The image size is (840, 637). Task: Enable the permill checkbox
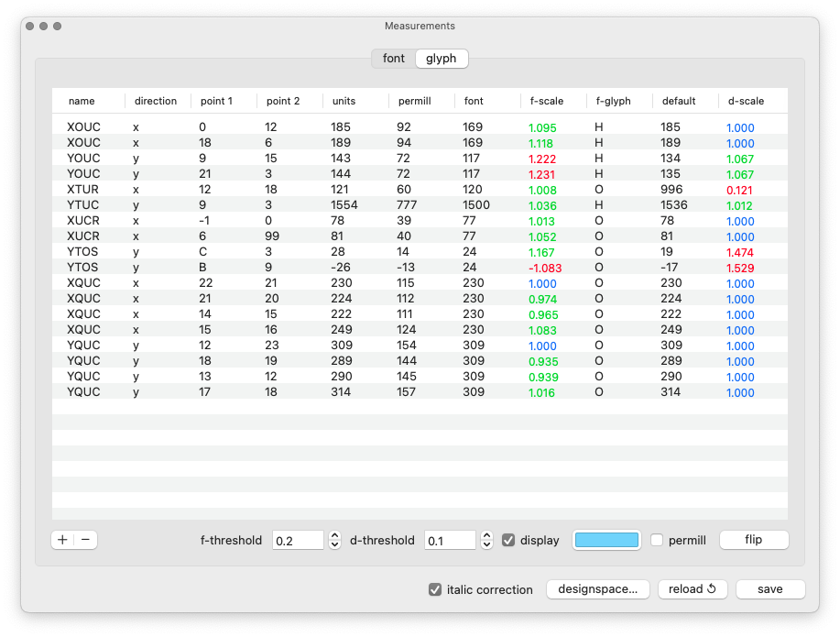[x=657, y=540]
